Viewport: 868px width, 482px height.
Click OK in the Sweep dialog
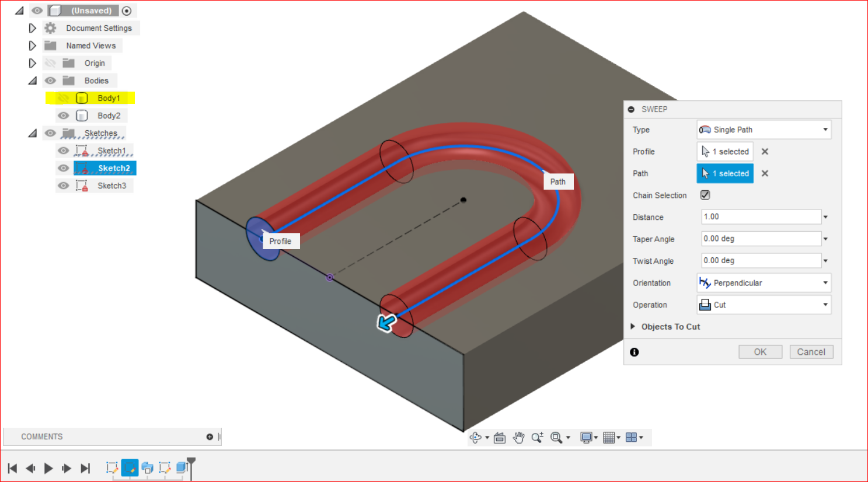click(760, 352)
